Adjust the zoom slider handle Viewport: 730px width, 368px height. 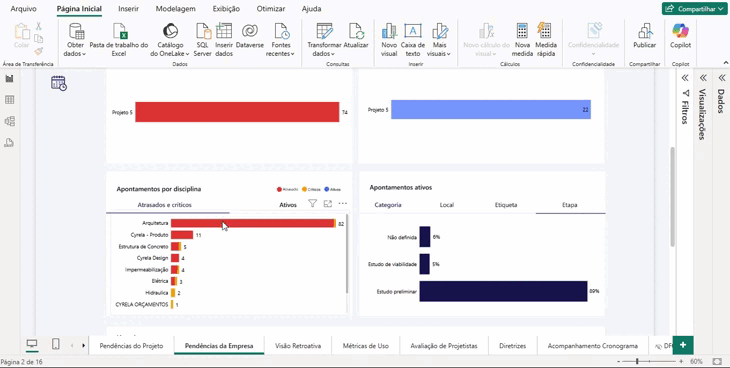pos(637,361)
